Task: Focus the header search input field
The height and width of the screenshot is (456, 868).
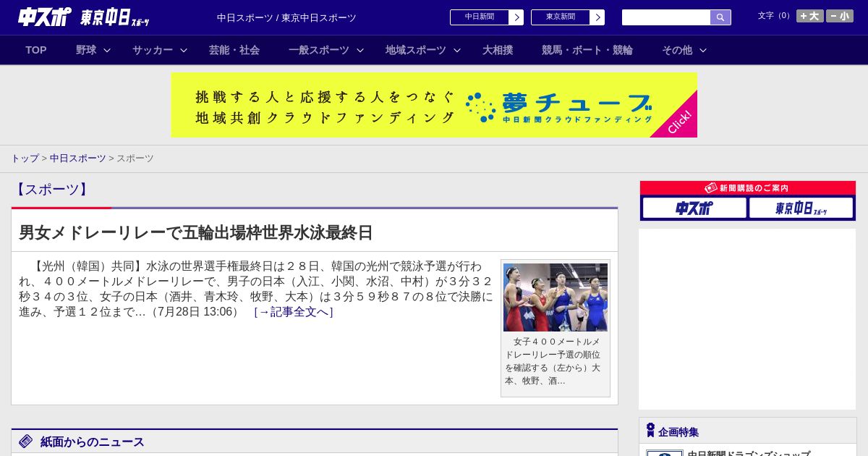Action: 666,17
